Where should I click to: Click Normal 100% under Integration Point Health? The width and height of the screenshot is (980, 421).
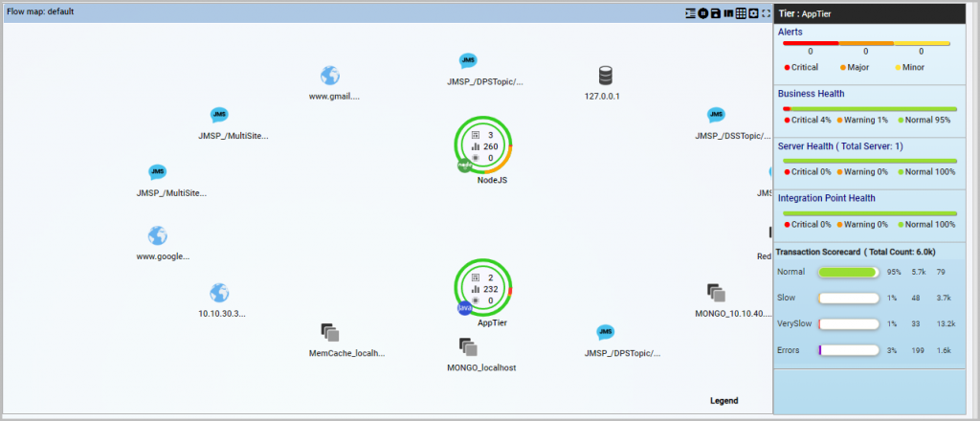coord(926,224)
